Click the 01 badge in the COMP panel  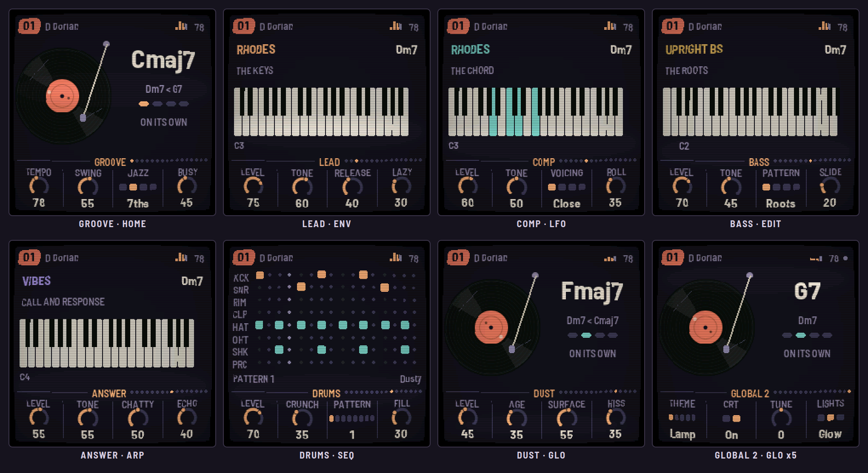[458, 26]
